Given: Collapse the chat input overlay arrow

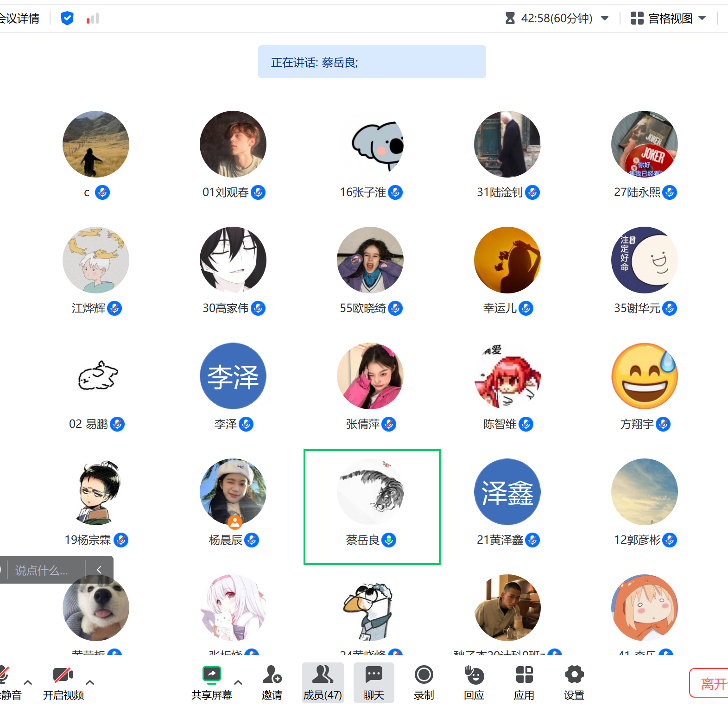Looking at the screenshot, I should tap(99, 570).
